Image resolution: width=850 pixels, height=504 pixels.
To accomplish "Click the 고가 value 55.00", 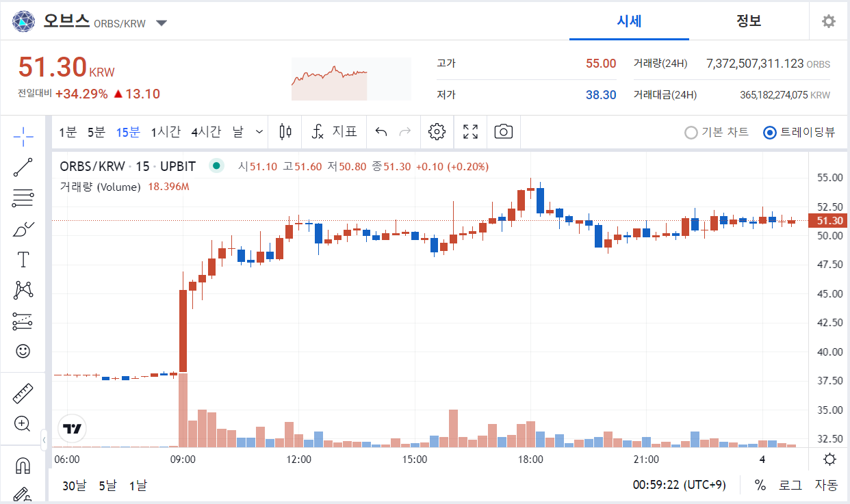I will coord(601,64).
